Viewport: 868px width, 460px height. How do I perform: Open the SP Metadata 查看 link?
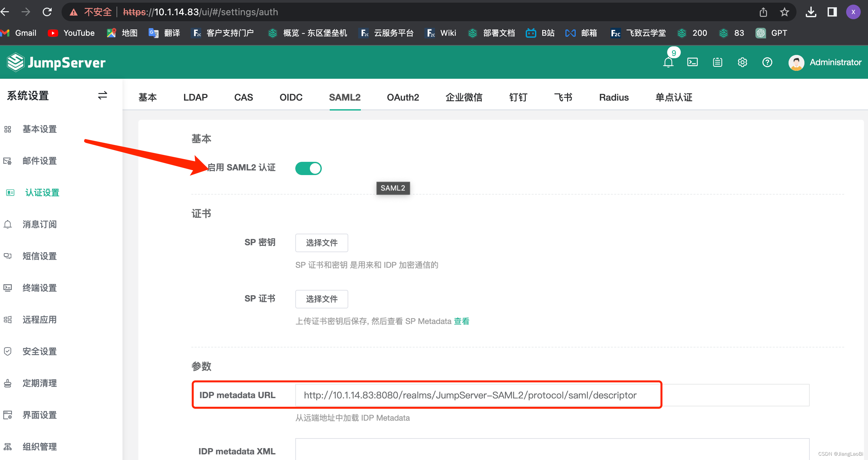point(461,321)
